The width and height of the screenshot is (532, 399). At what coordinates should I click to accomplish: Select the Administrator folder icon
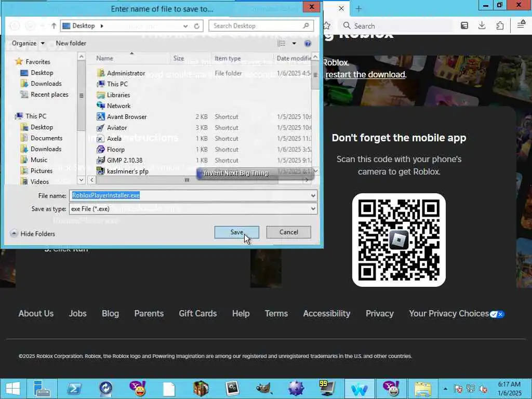pyautogui.click(x=100, y=73)
